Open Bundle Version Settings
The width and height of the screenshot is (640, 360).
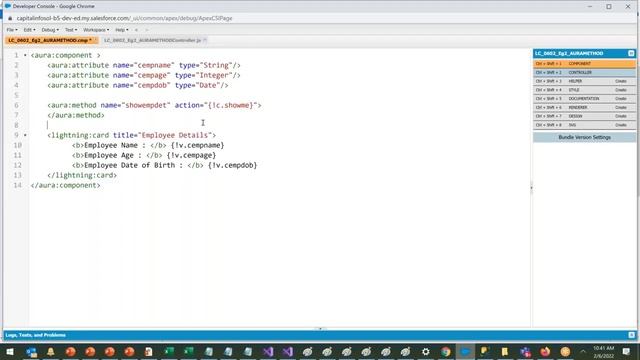(584, 138)
